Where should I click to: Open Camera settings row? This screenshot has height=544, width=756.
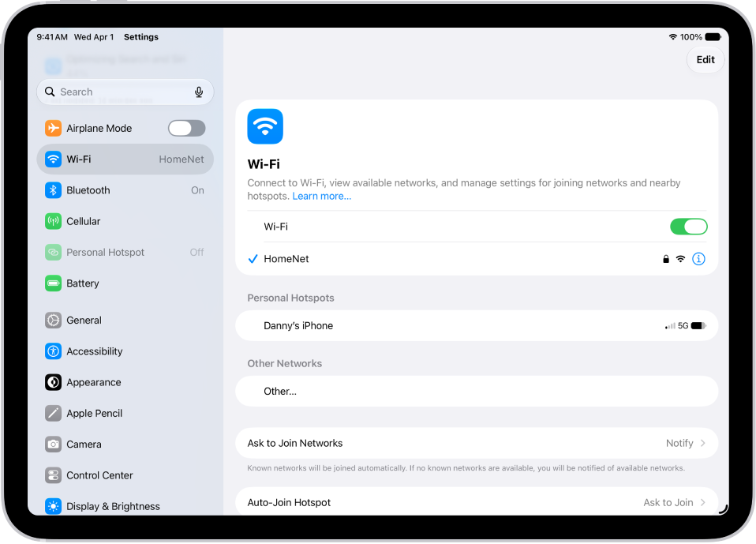point(125,445)
